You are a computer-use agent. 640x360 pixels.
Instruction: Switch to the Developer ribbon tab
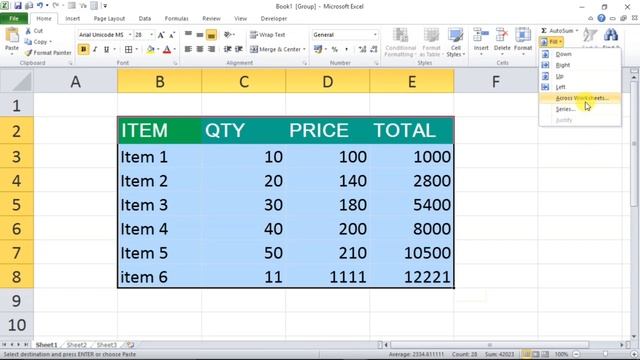click(x=273, y=18)
